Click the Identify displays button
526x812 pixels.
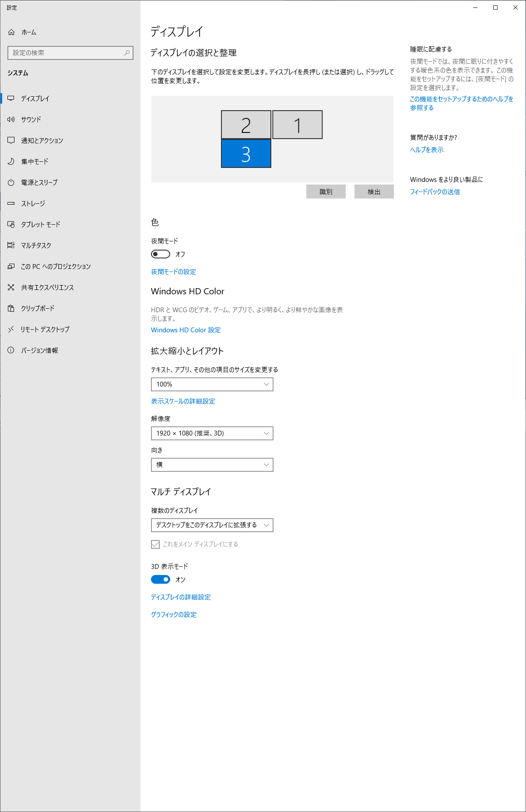326,192
